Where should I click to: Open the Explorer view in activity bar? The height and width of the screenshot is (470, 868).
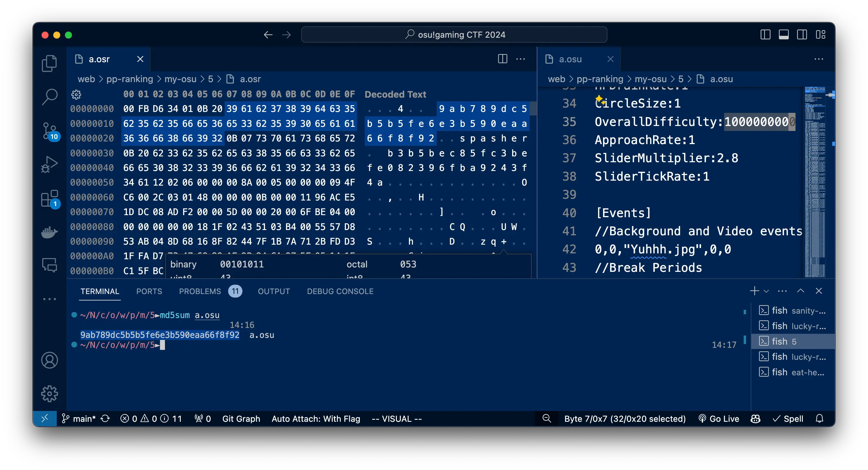49,63
